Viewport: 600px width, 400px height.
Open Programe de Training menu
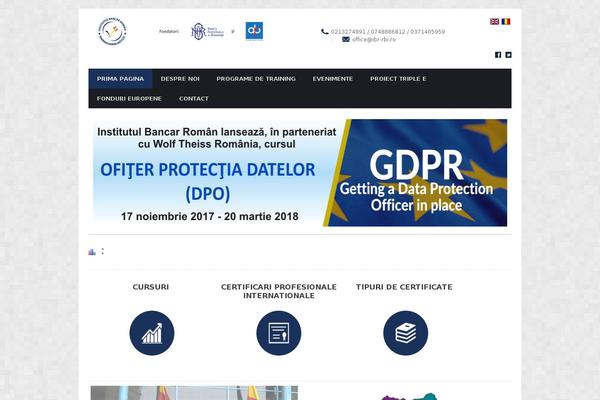click(x=256, y=79)
